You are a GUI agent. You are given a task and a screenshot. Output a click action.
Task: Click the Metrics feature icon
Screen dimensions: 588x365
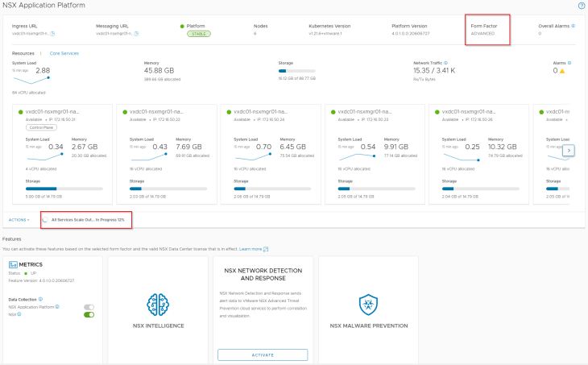coord(13,265)
